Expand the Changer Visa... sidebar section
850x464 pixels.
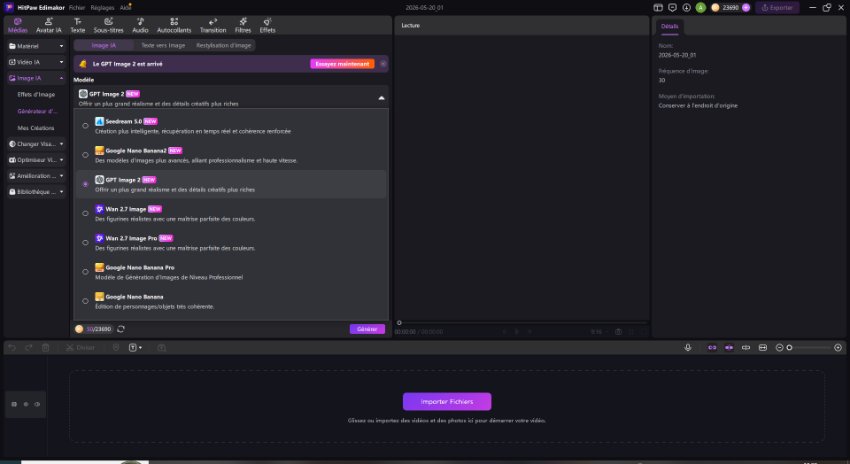coord(36,144)
